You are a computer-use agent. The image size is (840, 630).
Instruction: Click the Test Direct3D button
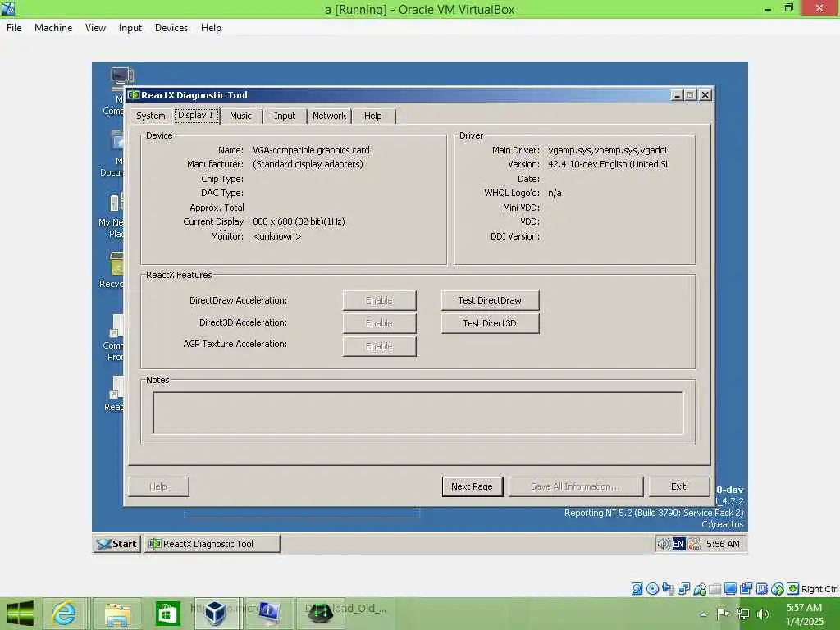pos(490,323)
